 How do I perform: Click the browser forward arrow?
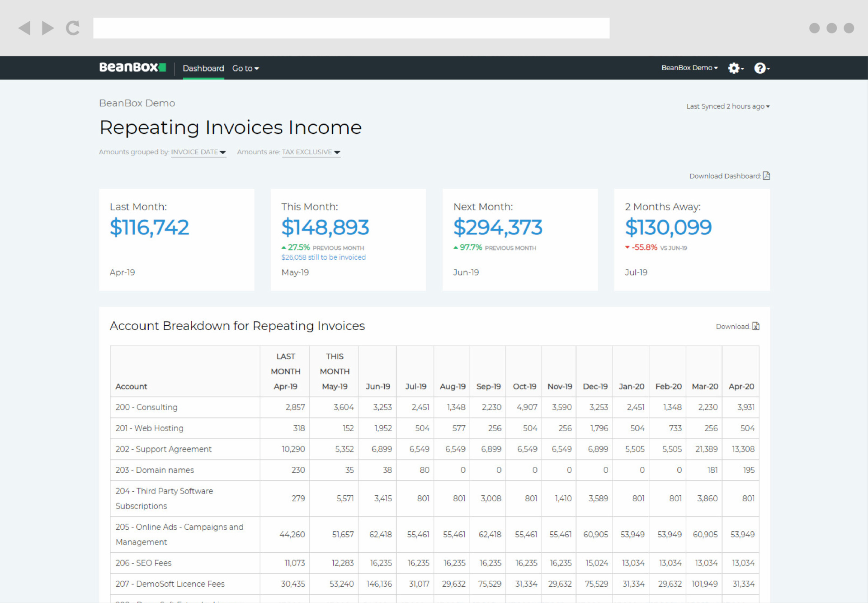click(47, 28)
